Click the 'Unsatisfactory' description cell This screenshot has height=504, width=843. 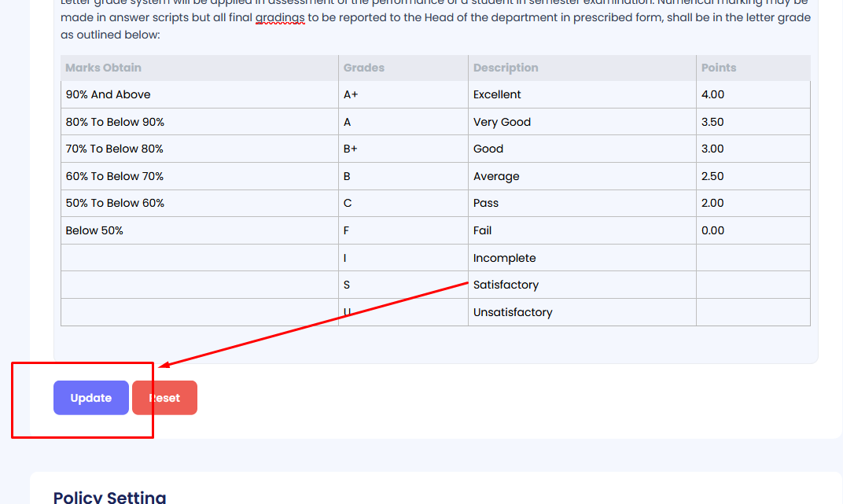pos(513,312)
